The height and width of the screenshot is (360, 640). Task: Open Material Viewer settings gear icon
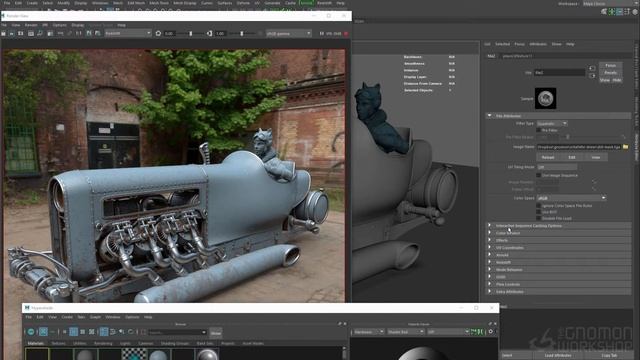coord(491,331)
